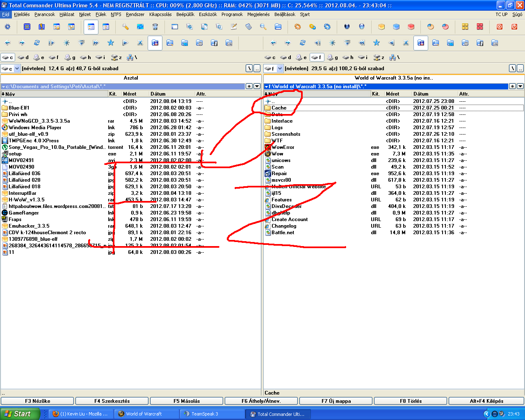The width and height of the screenshot is (525, 420).
Task: Go back using left panel's blue back arrow
Action: [x=7, y=43]
